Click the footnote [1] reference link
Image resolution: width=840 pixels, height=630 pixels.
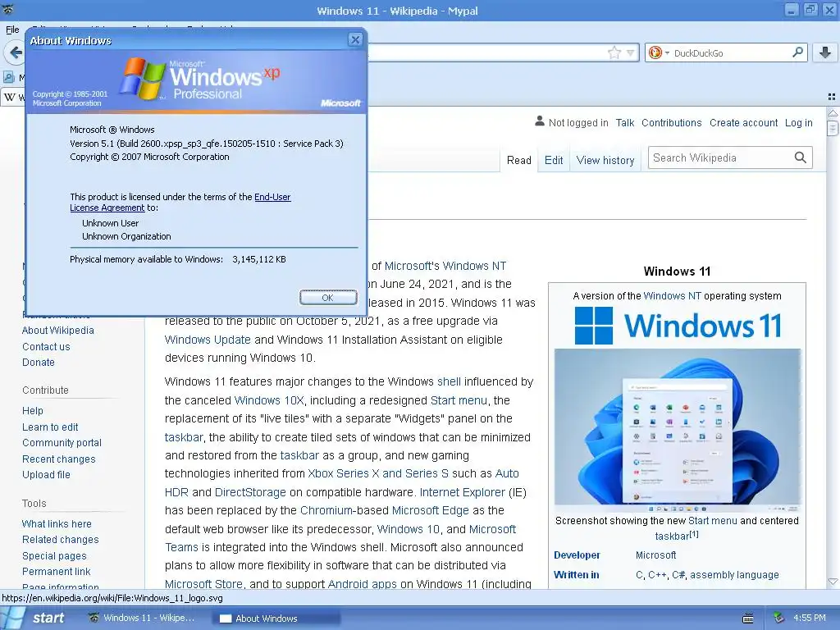click(x=694, y=534)
